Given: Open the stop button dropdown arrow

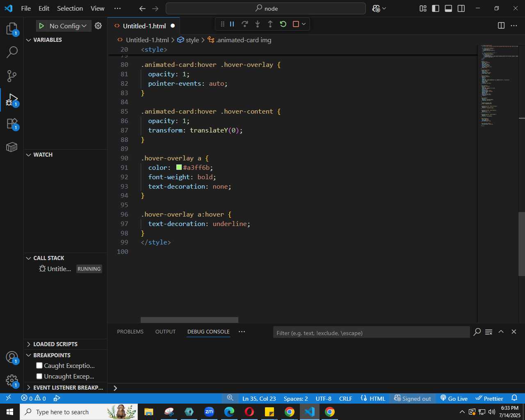Looking at the screenshot, I should (304, 24).
